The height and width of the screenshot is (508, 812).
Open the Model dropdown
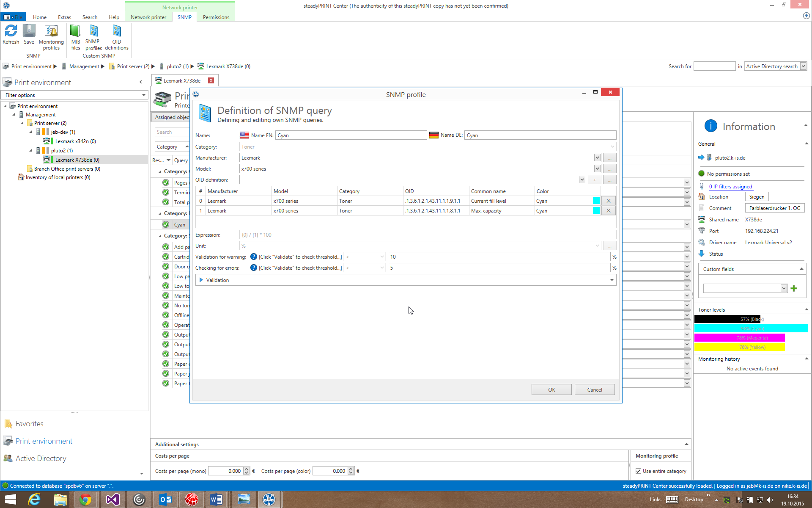pyautogui.click(x=597, y=169)
